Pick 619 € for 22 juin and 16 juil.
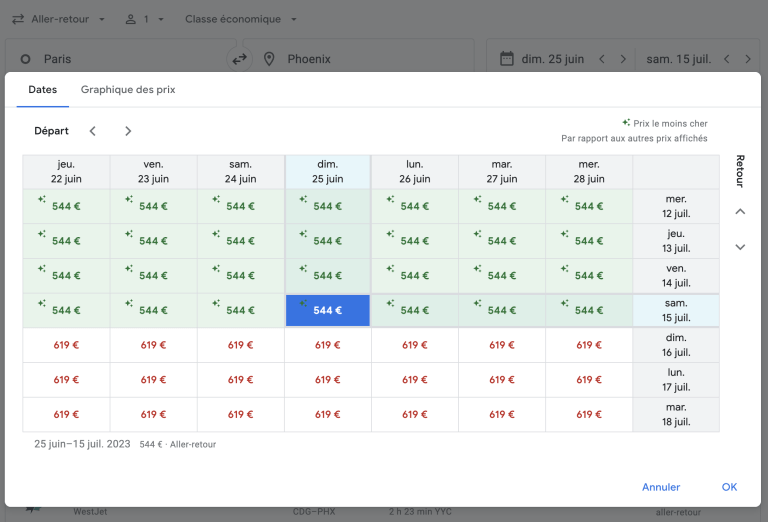Image resolution: width=768 pixels, height=522 pixels. tap(66, 345)
